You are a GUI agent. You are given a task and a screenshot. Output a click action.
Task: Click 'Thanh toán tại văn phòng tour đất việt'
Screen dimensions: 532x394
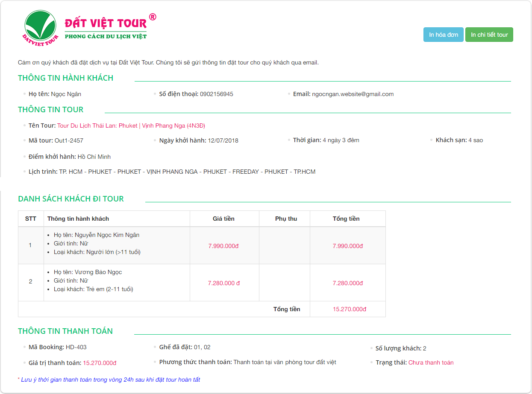(285, 362)
